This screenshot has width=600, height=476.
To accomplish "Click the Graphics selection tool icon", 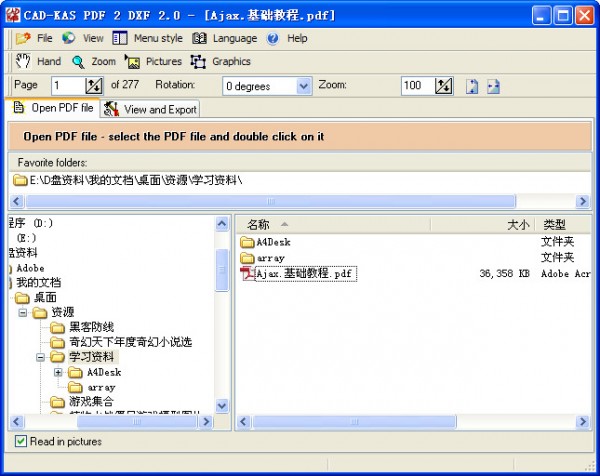I will (198, 62).
